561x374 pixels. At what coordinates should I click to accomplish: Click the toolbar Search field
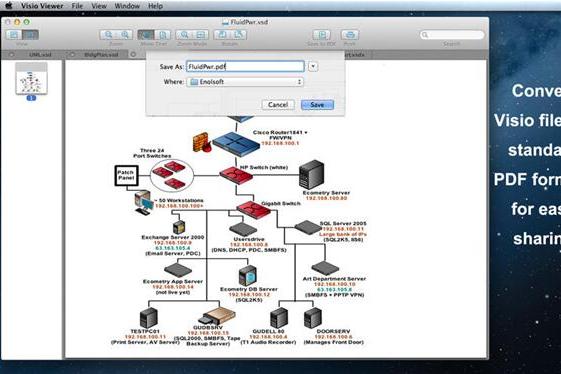(x=452, y=35)
